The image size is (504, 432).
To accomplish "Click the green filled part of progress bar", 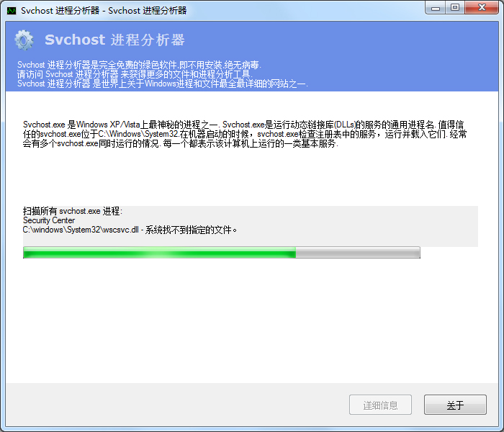I will pos(159,252).
